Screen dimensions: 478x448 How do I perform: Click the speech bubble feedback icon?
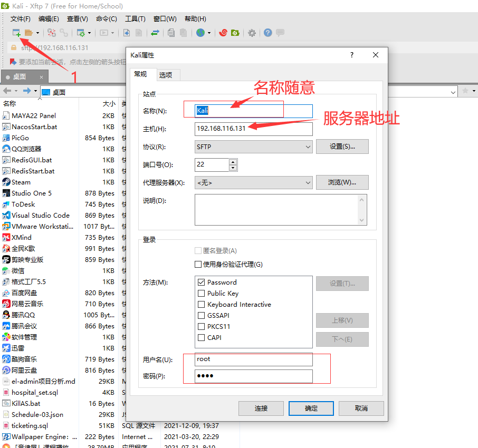click(x=280, y=32)
